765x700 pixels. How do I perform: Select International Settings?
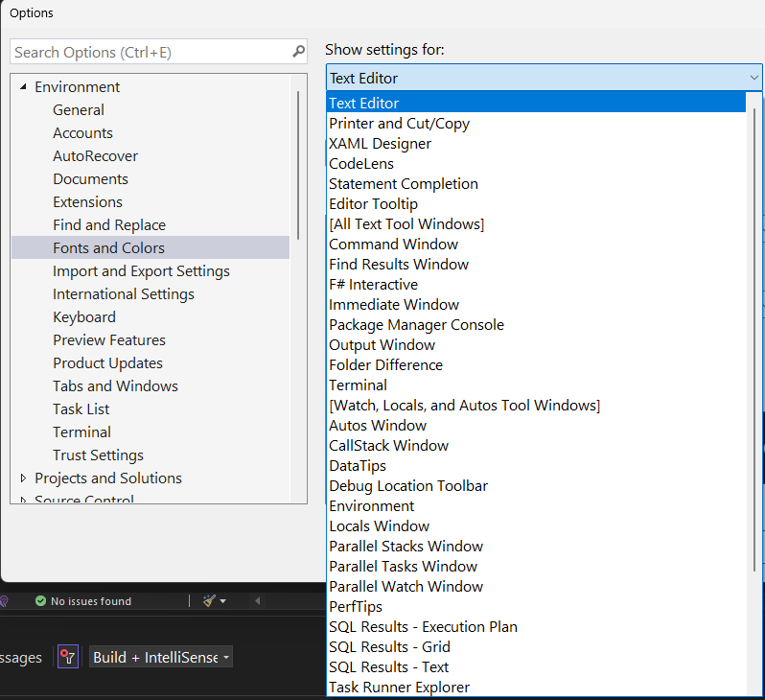pyautogui.click(x=124, y=293)
